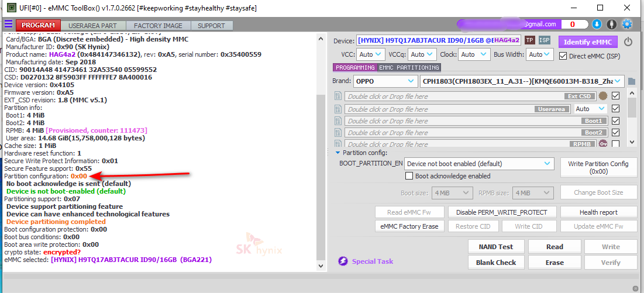Click the binary file icon for Boot2 row
Image resolution: width=644 pixels, height=293 pixels.
(x=338, y=133)
